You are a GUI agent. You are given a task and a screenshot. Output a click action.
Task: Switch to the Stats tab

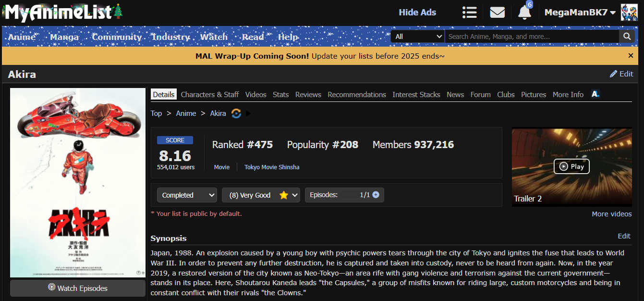281,95
